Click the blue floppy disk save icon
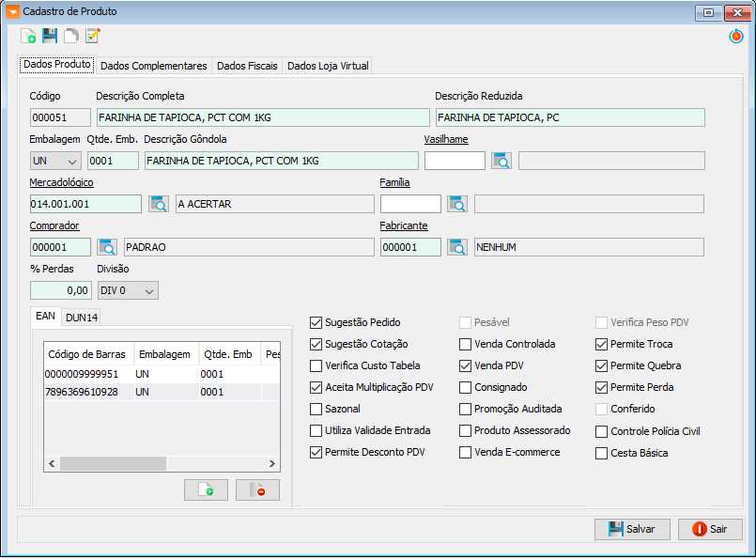Screen dimensions: 756x559 click(x=50, y=36)
